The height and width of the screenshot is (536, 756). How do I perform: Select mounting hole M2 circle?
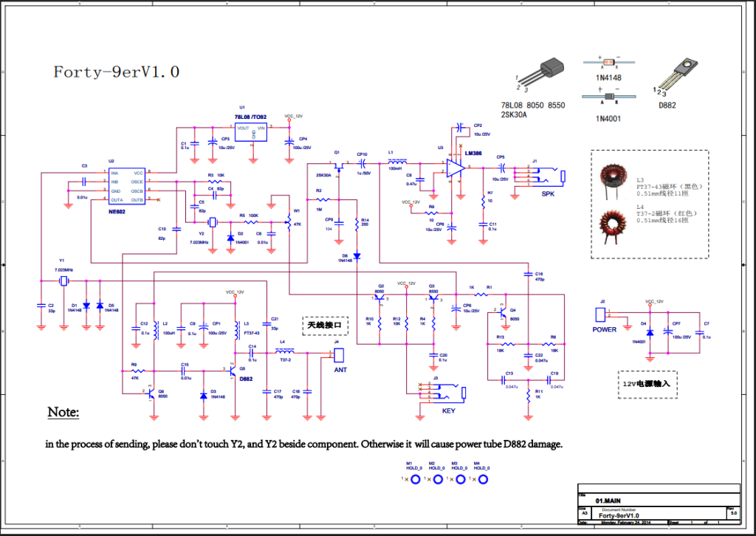[438, 480]
